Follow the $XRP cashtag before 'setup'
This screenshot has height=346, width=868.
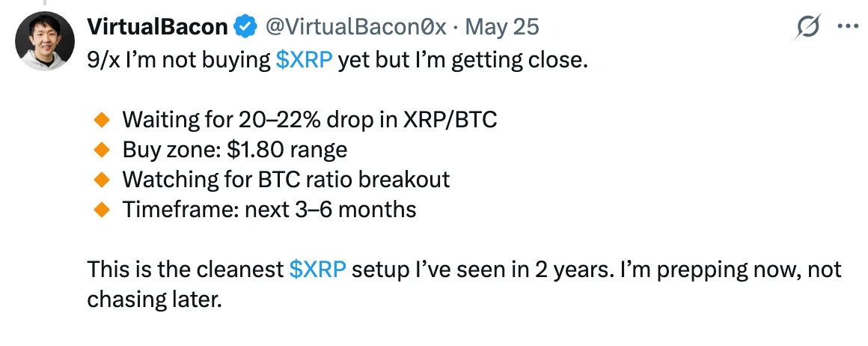(318, 270)
